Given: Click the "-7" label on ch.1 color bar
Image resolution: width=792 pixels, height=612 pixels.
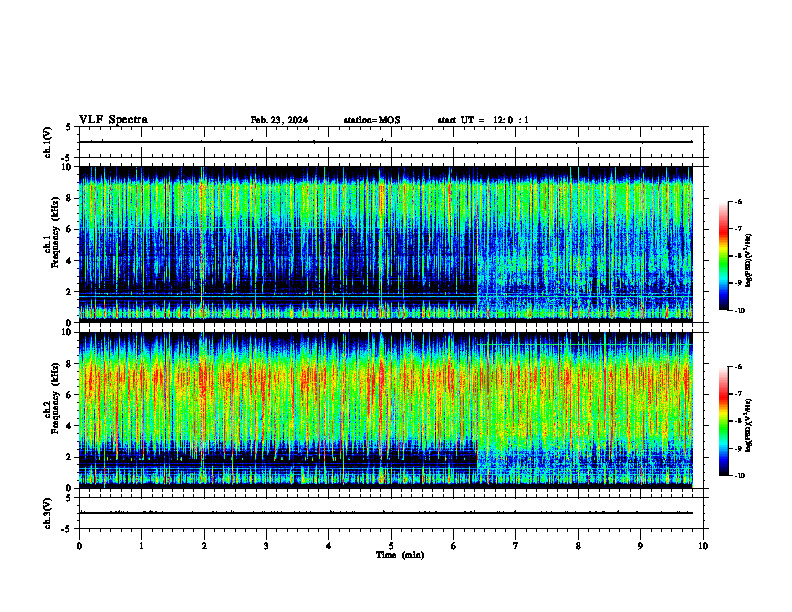Looking at the screenshot, I should [x=738, y=229].
